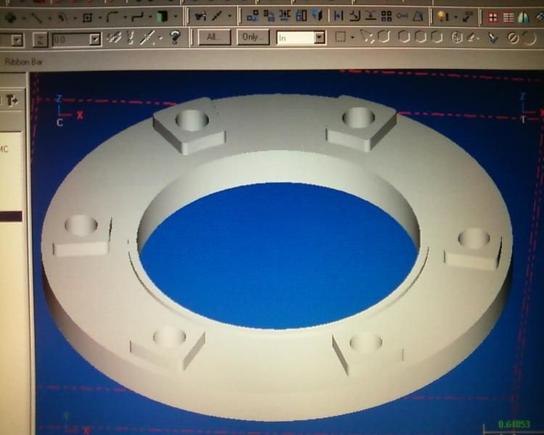Image resolution: width=544 pixels, height=435 pixels.
Task: Select the stepped spline/curve tool
Action: point(138,17)
